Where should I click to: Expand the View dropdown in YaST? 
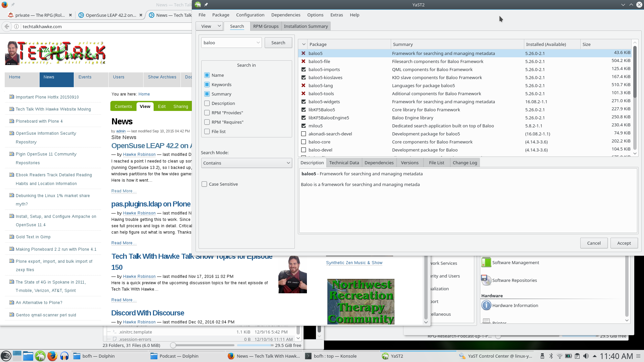[x=210, y=26]
